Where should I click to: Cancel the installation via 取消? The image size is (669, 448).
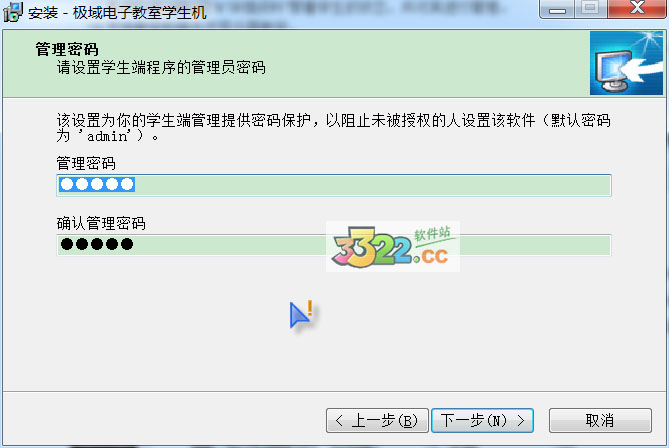tap(600, 421)
